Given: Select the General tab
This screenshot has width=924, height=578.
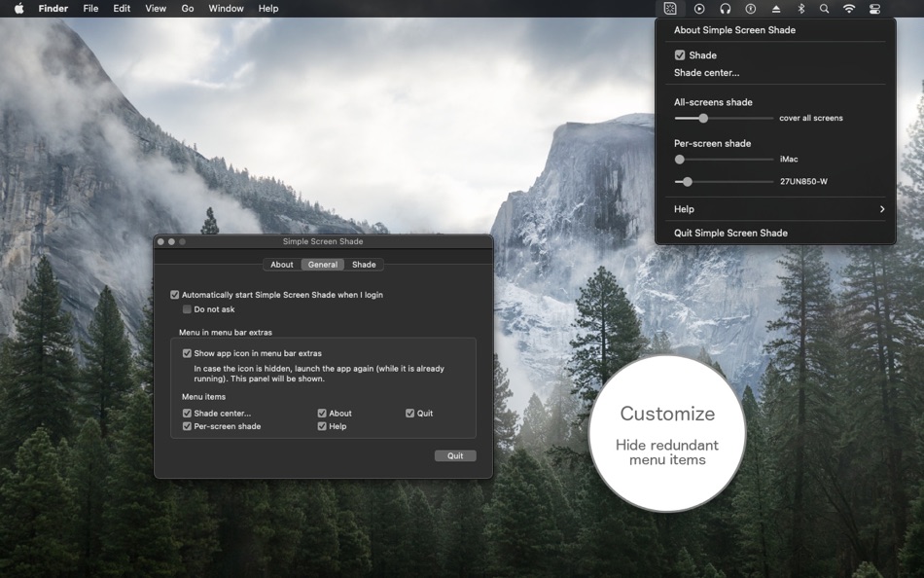Looking at the screenshot, I should tap(323, 265).
